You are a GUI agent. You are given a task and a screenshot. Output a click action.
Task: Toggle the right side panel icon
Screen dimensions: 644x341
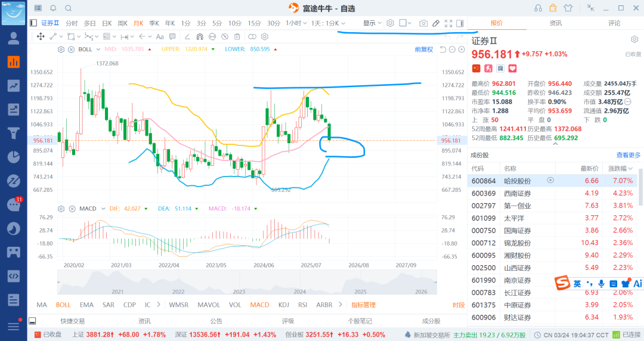pos(460,23)
